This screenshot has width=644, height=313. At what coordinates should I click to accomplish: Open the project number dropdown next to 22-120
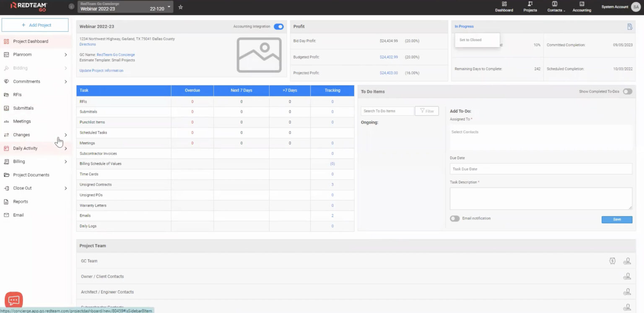pos(169,7)
